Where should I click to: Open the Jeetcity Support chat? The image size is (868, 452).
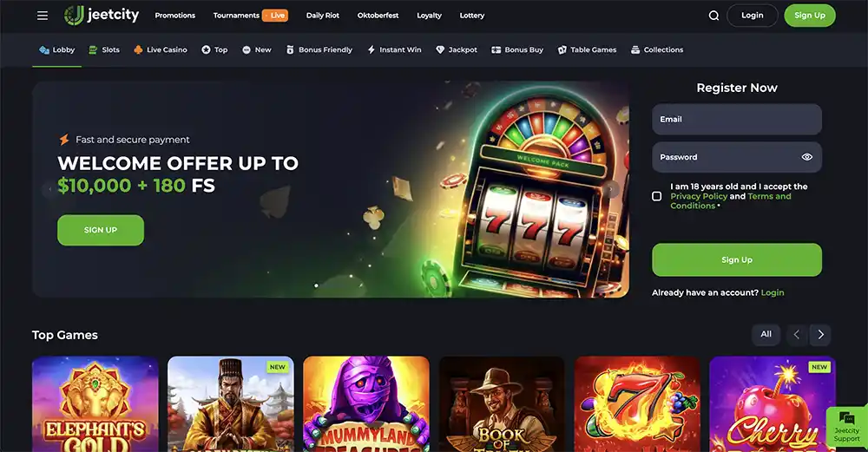click(846, 427)
